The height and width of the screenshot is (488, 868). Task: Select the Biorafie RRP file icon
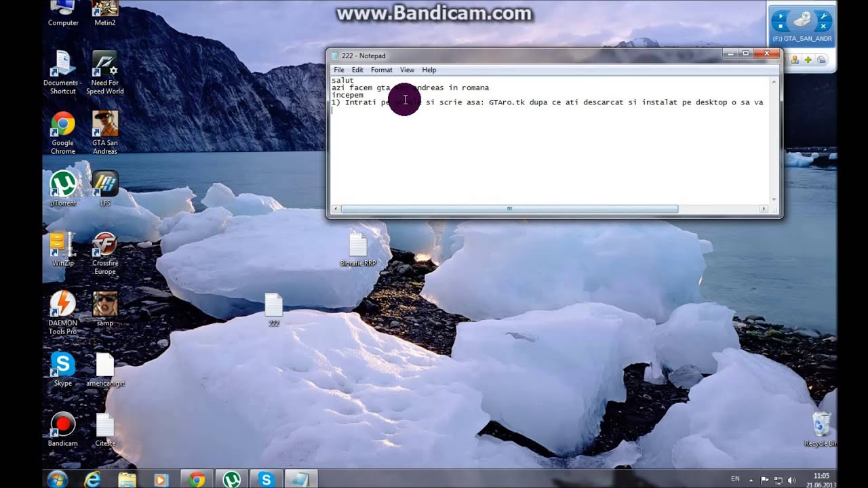pyautogui.click(x=358, y=249)
